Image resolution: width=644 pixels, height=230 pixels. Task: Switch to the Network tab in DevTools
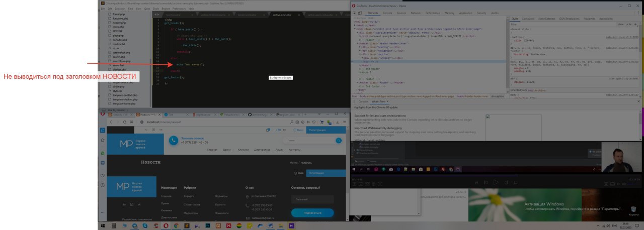[x=416, y=13]
